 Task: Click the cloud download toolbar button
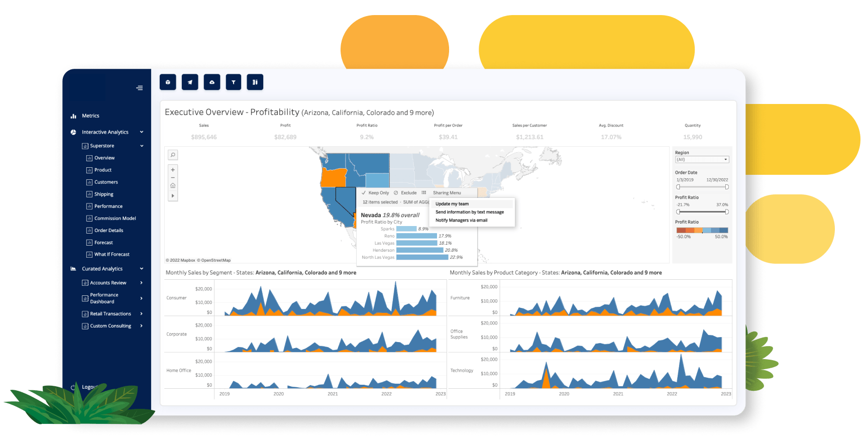coord(211,82)
